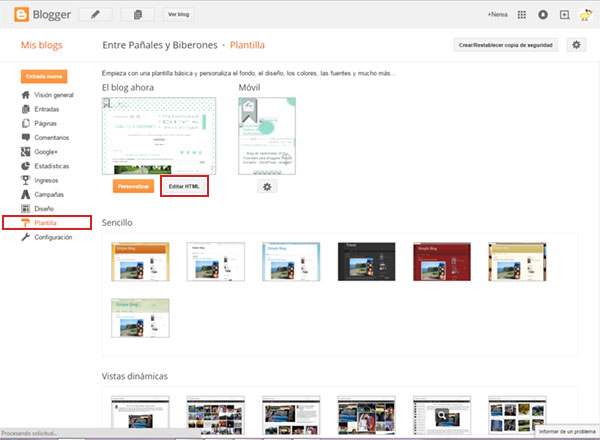
Task: Select fourth Vistas dinámicas template thumbnail
Action: [367, 415]
